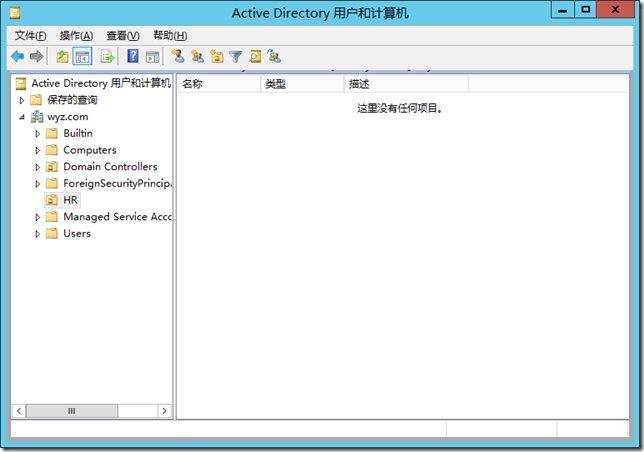Expand the 保存的查询 node
The image size is (644, 452).
pos(22,100)
